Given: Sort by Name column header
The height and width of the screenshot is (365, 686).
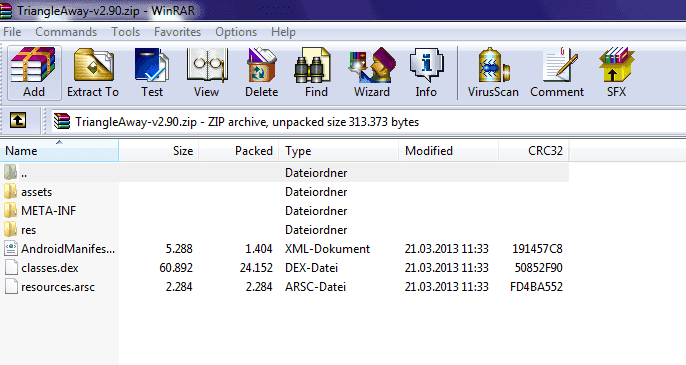Looking at the screenshot, I should point(59,151).
